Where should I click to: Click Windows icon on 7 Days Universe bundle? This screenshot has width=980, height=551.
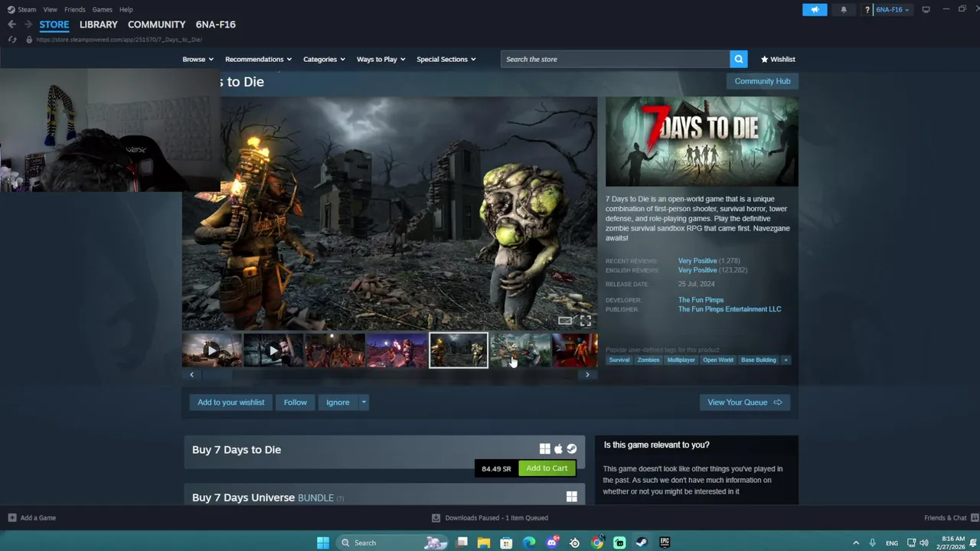[571, 497]
